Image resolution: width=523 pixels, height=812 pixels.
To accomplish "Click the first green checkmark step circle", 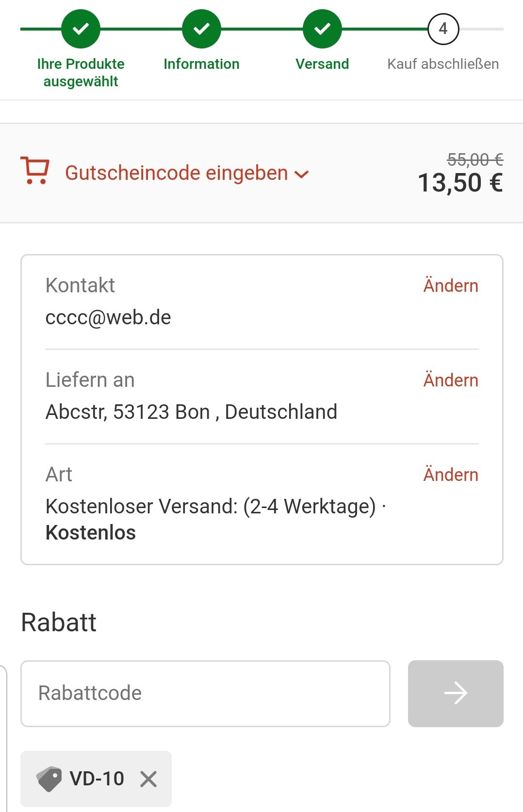I will click(81, 29).
